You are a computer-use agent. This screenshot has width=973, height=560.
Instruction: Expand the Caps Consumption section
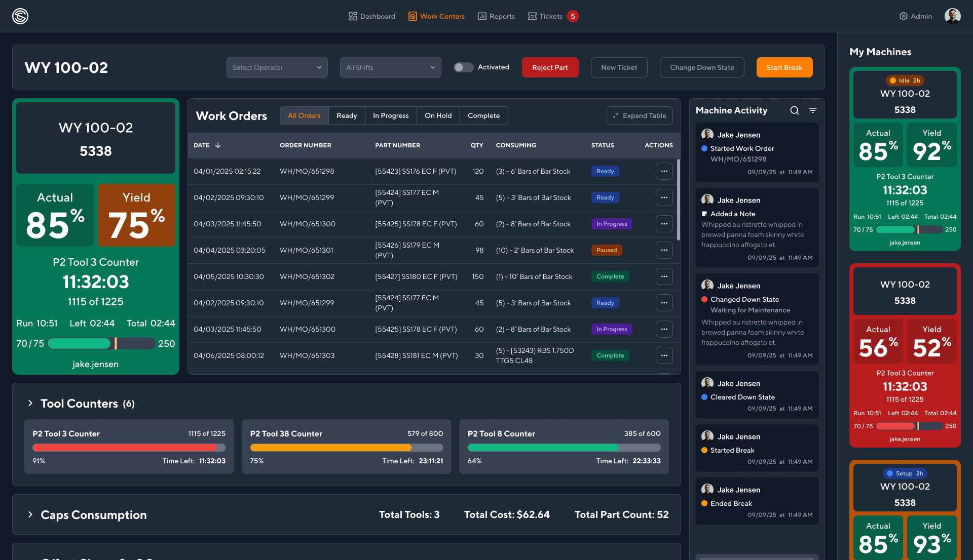(30, 515)
